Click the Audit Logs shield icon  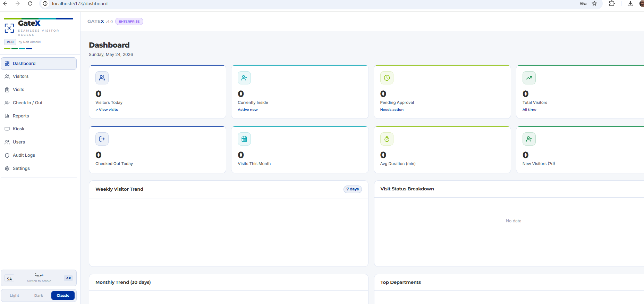click(x=7, y=155)
